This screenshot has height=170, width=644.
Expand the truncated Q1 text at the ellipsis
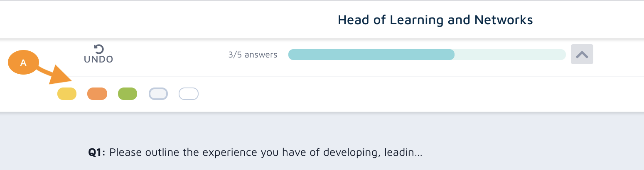coord(418,153)
